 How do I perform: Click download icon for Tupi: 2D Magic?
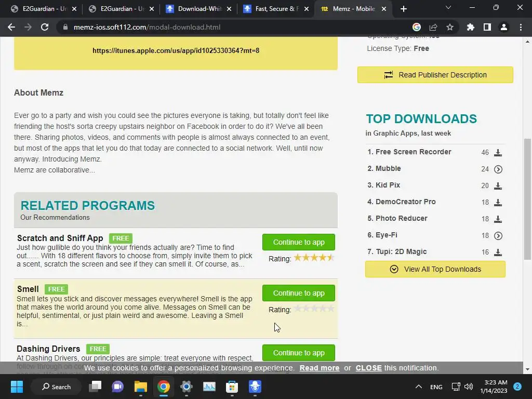point(498,252)
